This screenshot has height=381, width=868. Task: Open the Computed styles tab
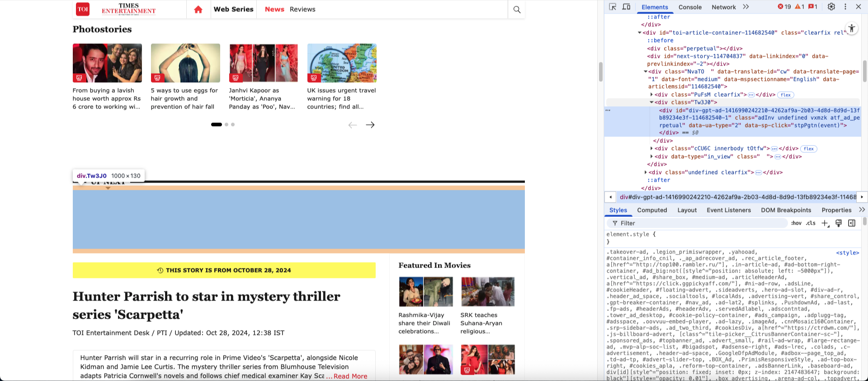[652, 210]
